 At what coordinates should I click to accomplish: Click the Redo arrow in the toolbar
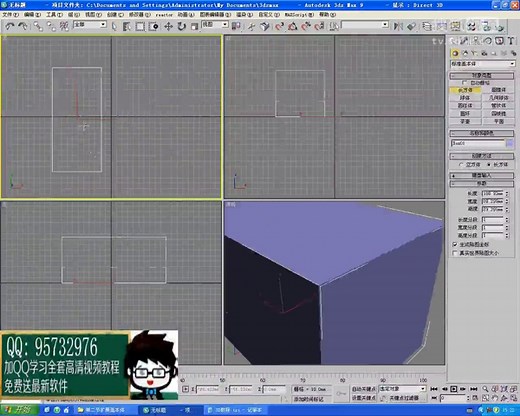[x=23, y=26]
